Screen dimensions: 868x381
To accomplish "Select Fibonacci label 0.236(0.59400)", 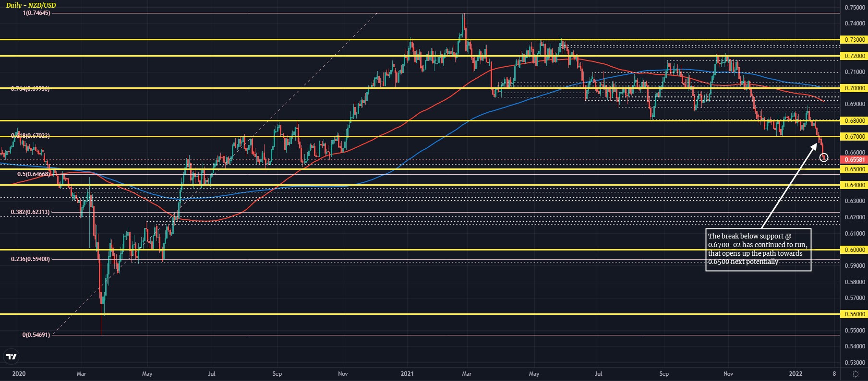I will coord(31,259).
